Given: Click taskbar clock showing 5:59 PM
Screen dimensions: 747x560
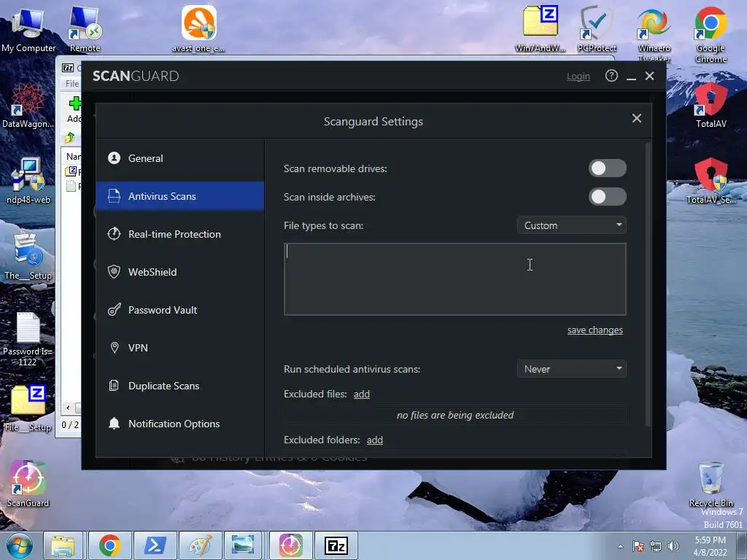Looking at the screenshot, I should point(711,546).
